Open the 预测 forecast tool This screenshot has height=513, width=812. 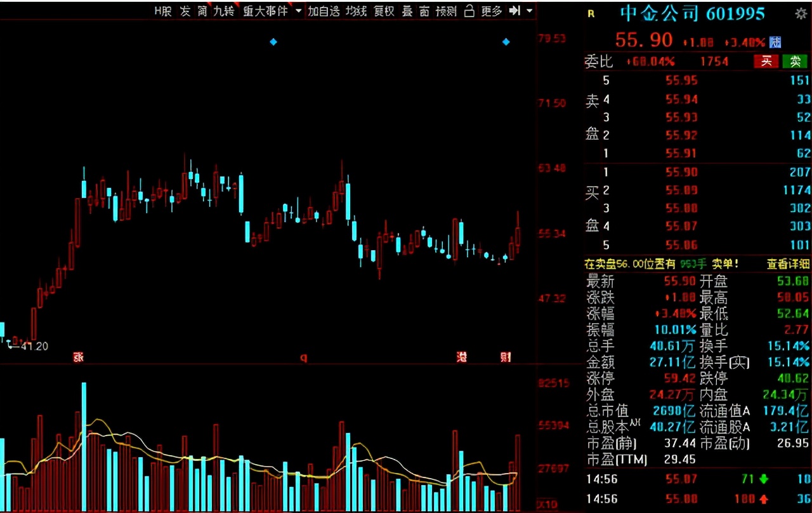coord(446,11)
